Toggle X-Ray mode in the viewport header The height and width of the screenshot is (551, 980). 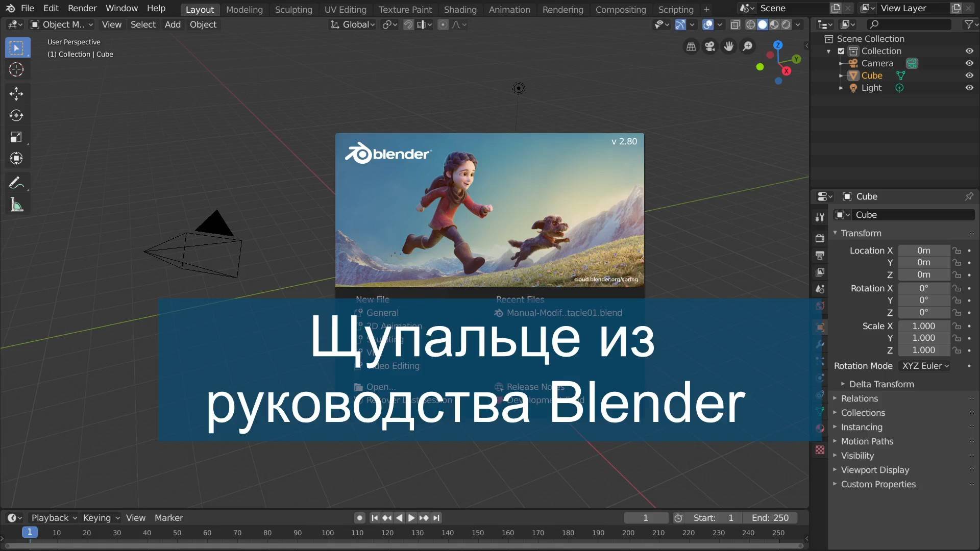(x=737, y=24)
